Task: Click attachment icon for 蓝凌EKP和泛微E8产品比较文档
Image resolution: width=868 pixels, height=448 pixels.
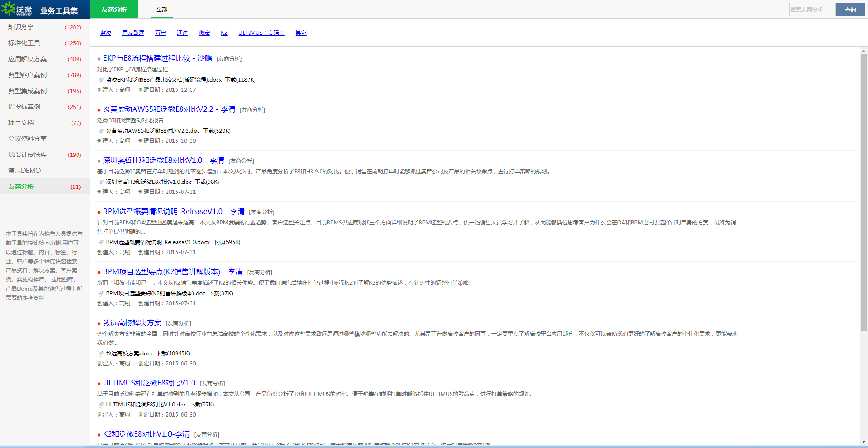Action: click(x=101, y=80)
